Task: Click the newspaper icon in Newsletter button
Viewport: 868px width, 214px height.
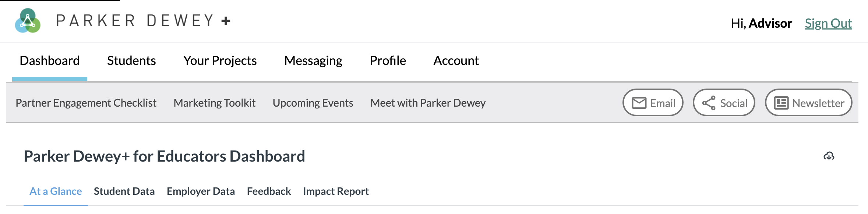Action: point(781,103)
